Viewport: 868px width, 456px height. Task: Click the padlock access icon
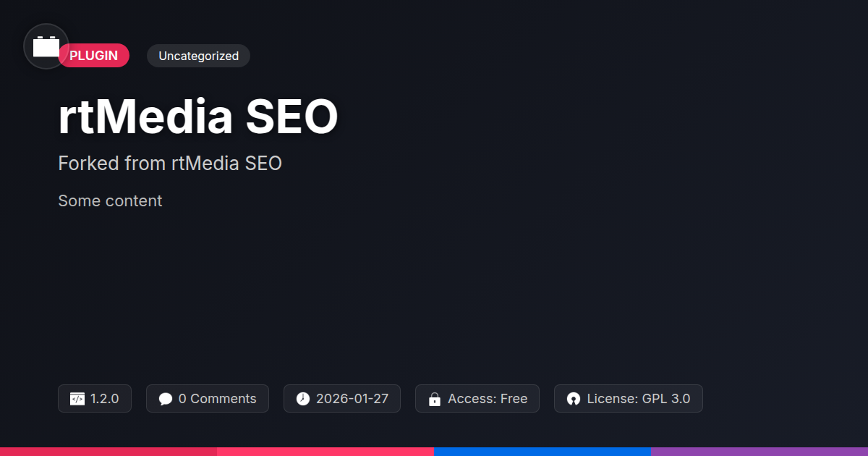pos(435,399)
